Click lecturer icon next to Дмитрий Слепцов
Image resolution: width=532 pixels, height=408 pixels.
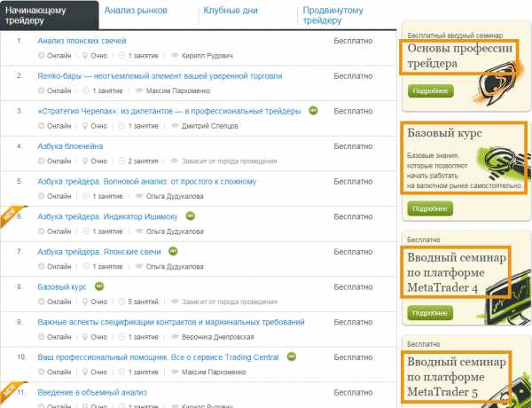[175, 126]
